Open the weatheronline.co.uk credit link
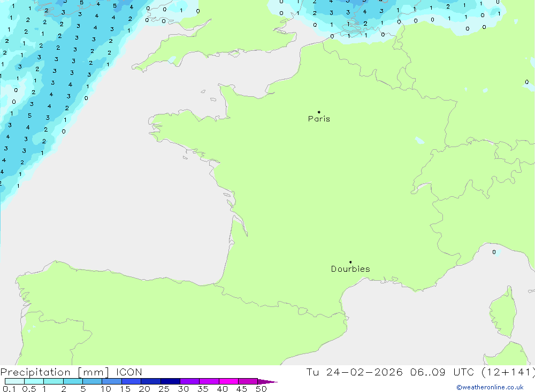535x392 pixels. tap(490, 387)
